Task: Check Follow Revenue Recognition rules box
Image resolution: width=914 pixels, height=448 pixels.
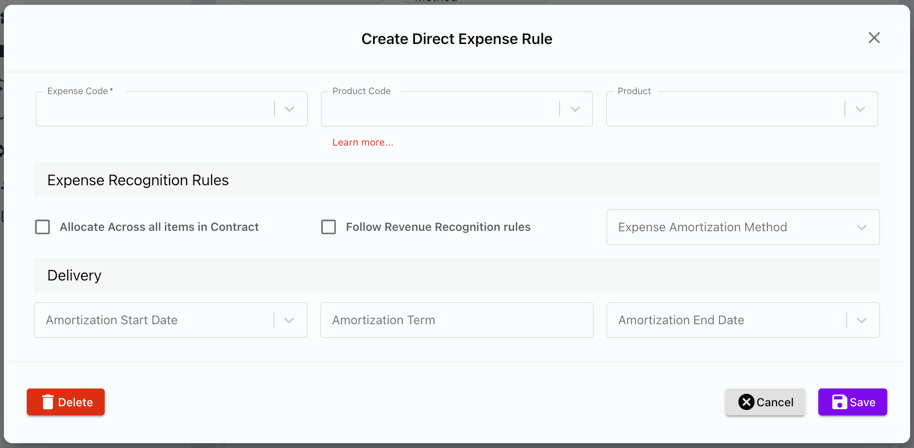Action: point(328,227)
